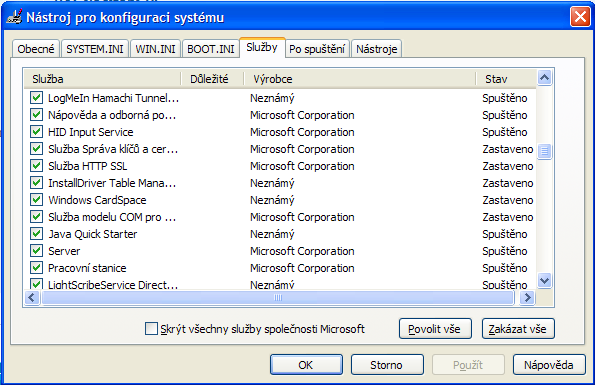Click the vertical scrollbar down arrow
595x385 pixels.
pos(545,281)
